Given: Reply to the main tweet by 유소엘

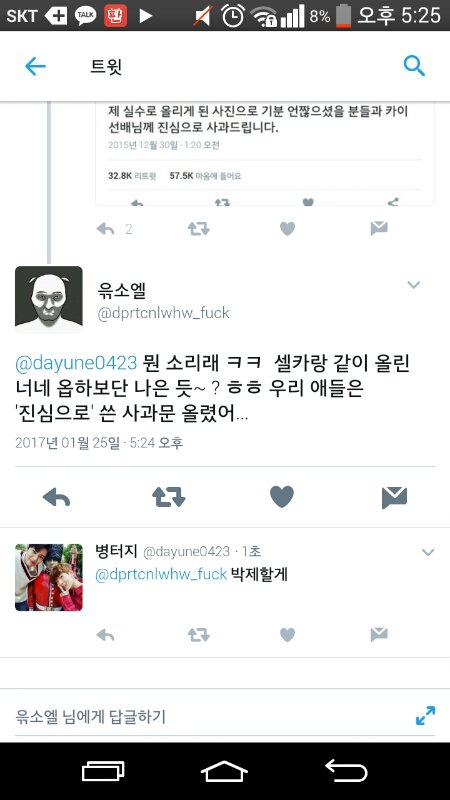Looking at the screenshot, I should (56, 496).
